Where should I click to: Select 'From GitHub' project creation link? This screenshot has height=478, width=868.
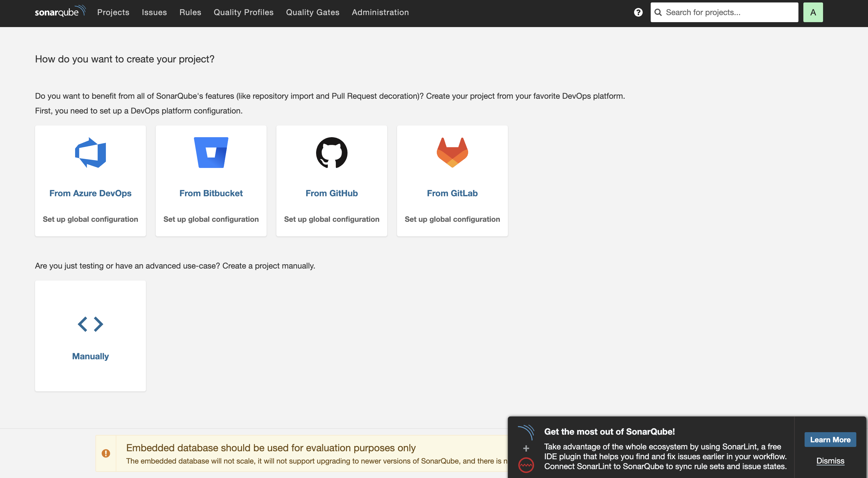point(332,193)
